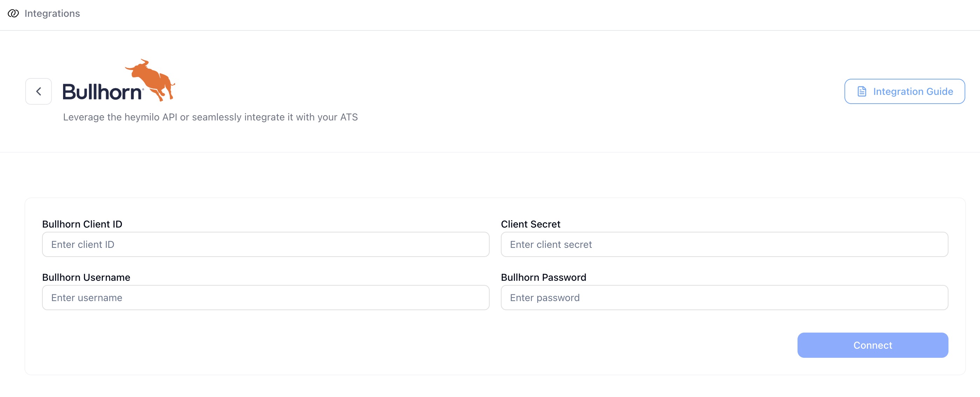Click the Bullhorn Client ID label
Image resolution: width=980 pixels, height=397 pixels.
pyautogui.click(x=82, y=224)
